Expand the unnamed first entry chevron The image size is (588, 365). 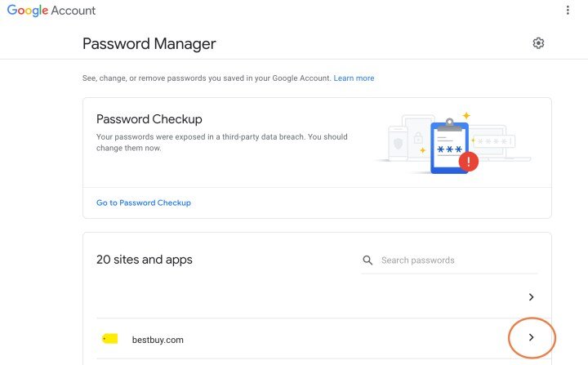(531, 297)
